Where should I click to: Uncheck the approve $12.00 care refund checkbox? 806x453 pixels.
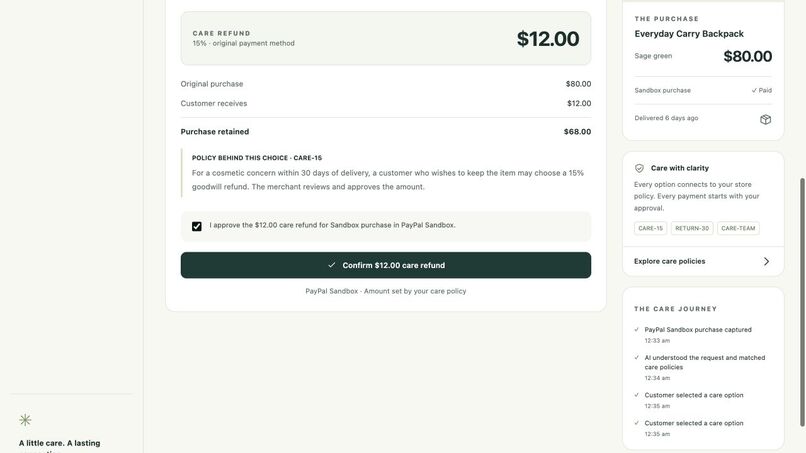(x=197, y=226)
